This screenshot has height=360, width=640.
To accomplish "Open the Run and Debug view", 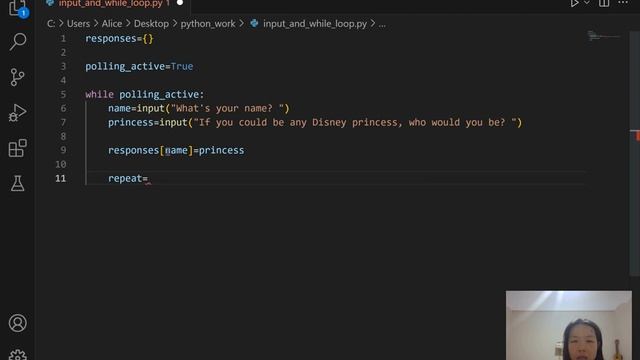I will (18, 112).
